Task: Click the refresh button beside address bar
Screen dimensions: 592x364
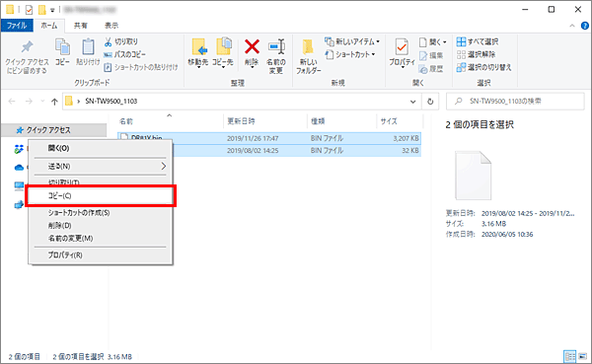Action: (x=430, y=102)
